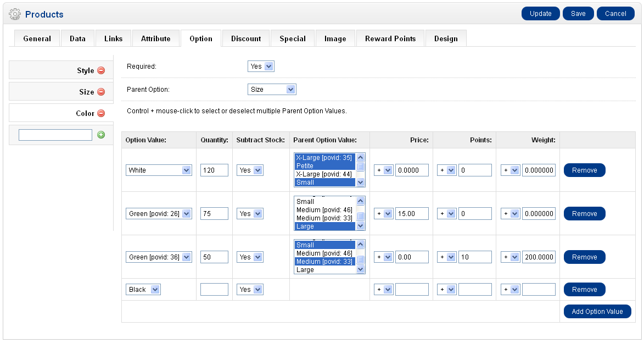
Task: Click the price field showing 15.00
Action: (x=412, y=214)
